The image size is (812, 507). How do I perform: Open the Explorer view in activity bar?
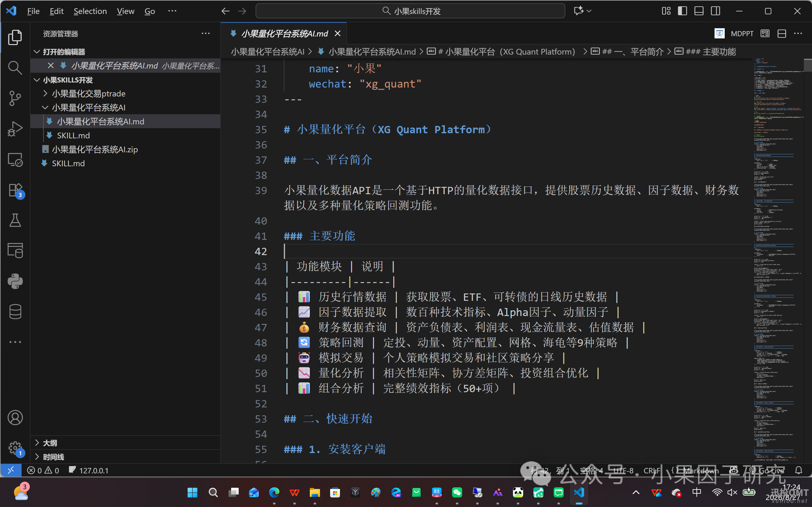pos(15,37)
